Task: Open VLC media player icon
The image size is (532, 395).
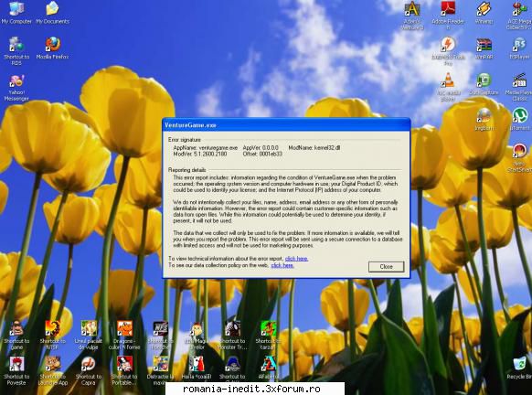Action: click(x=448, y=87)
